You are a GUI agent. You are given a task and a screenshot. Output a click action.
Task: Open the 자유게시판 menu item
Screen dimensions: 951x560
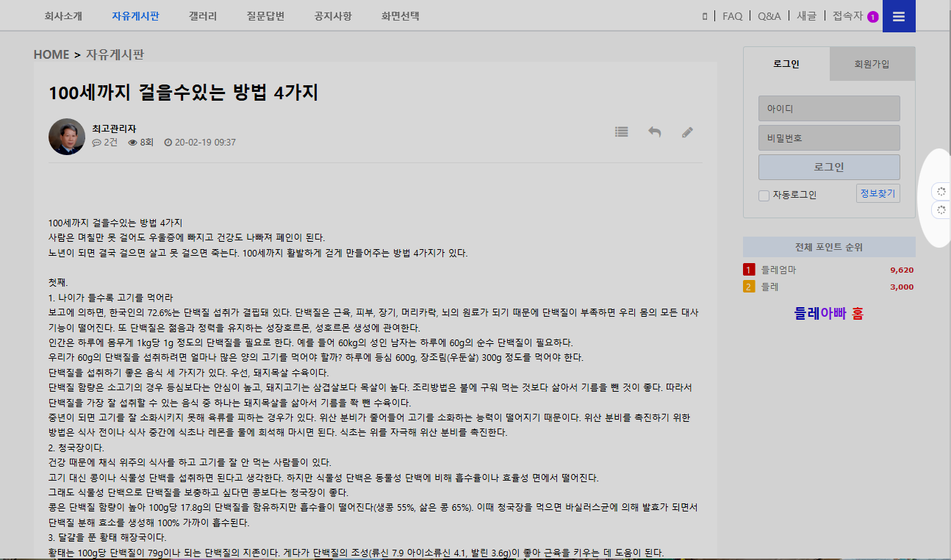(135, 15)
